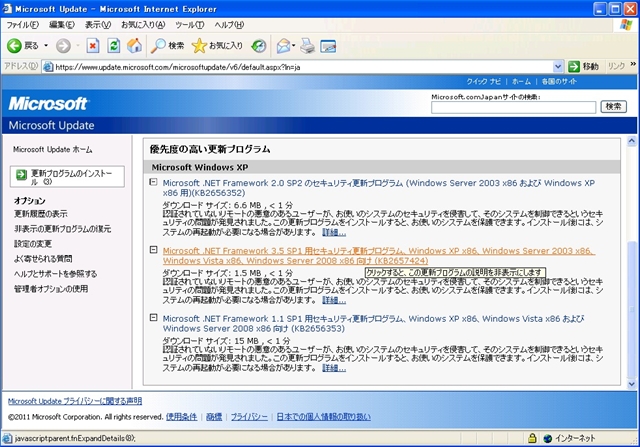Click the リンク links toolbar label

(616, 66)
